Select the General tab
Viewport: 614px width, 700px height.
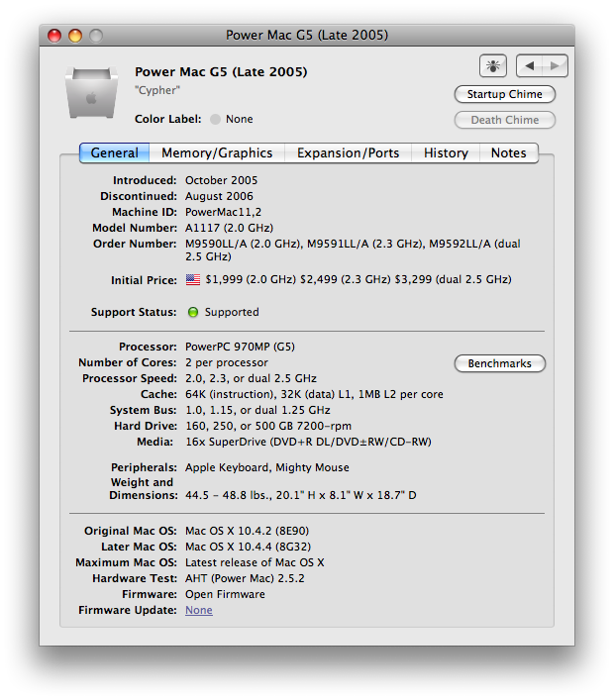pos(114,153)
